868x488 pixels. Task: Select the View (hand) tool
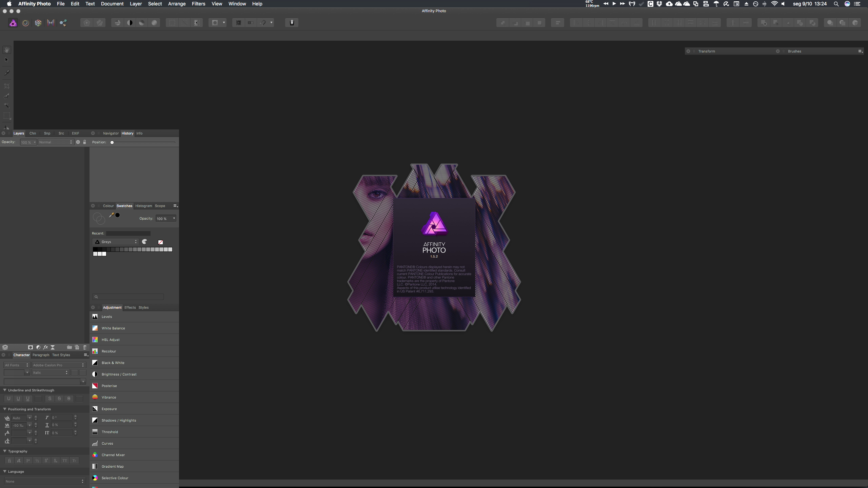tap(6, 50)
